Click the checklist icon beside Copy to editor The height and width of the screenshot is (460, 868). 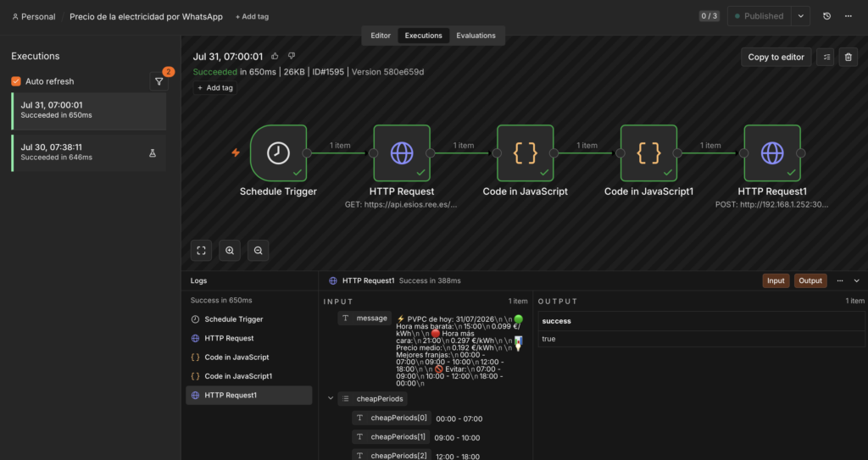(x=826, y=57)
